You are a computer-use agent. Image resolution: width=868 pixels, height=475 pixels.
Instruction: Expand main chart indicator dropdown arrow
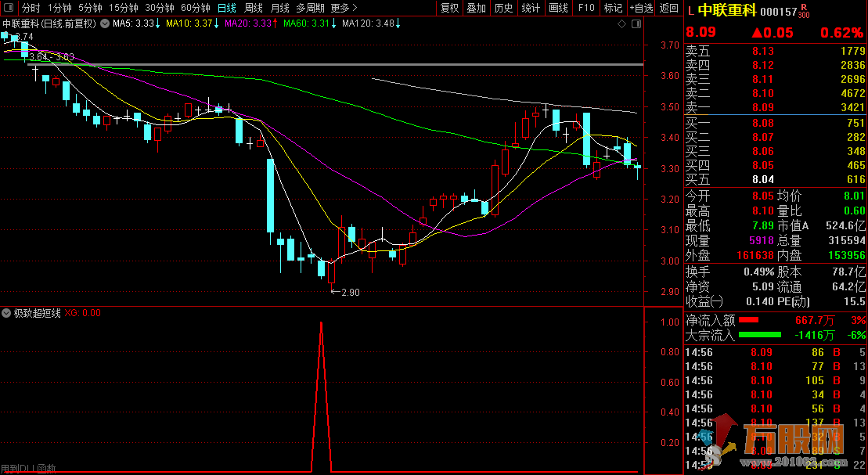pos(105,23)
